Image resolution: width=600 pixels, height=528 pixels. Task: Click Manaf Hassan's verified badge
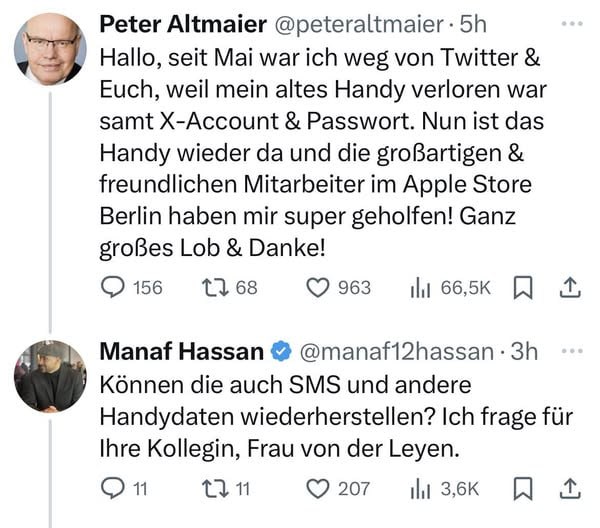click(x=281, y=352)
